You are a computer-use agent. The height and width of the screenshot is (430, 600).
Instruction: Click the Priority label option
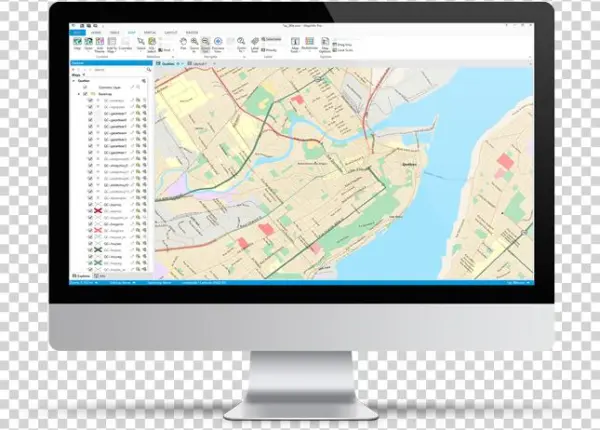coord(269,50)
